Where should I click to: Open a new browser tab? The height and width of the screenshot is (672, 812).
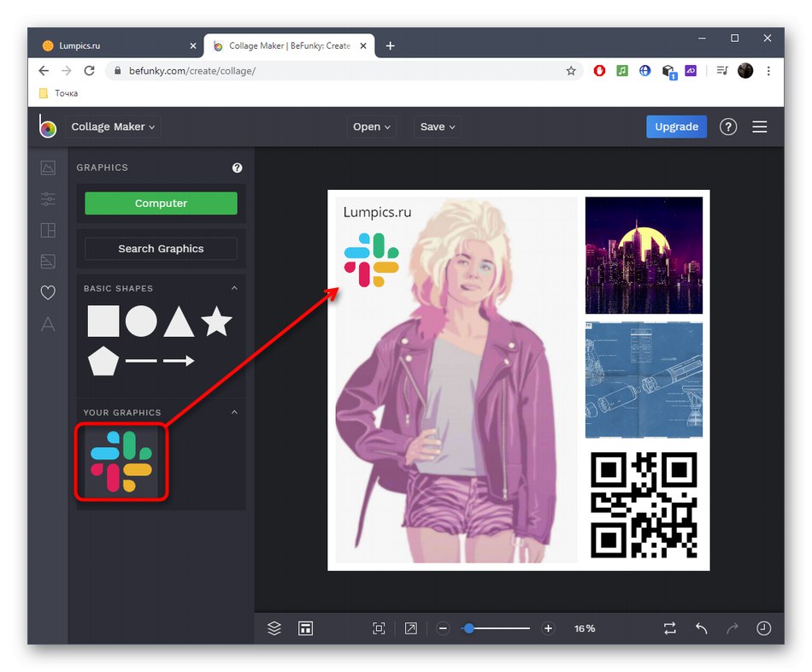(391, 46)
